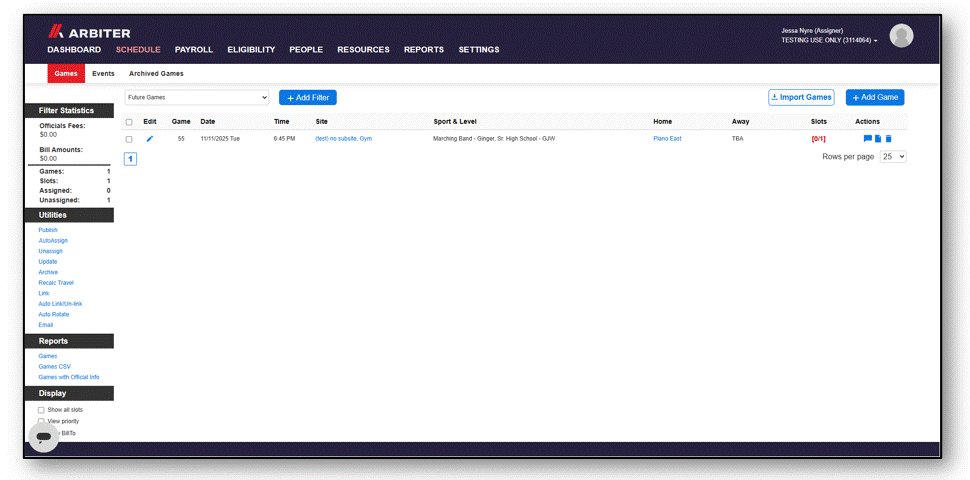Click the red [0/1] slots link
Screen dimensions: 970x480
point(818,139)
